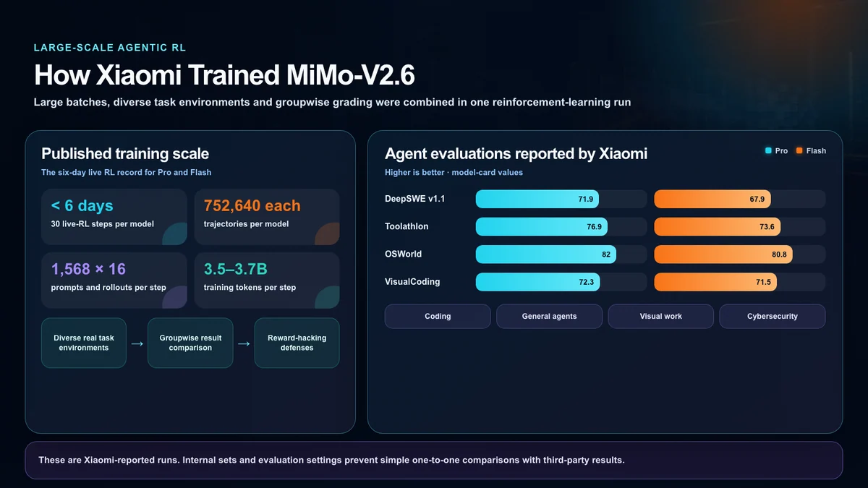Click the subtitle beginning 'Large batches, diverse task'
The height and width of the screenshot is (488, 868).
(332, 103)
